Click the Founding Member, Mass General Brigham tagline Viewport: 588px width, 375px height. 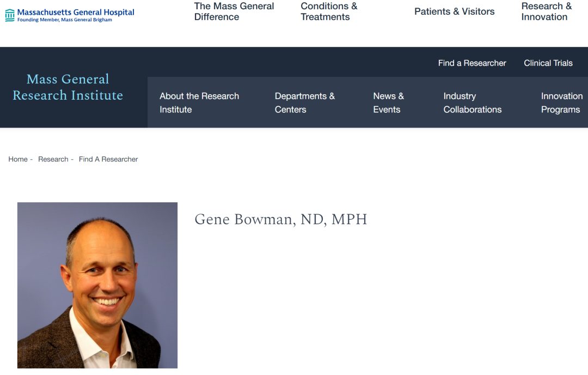(x=65, y=20)
